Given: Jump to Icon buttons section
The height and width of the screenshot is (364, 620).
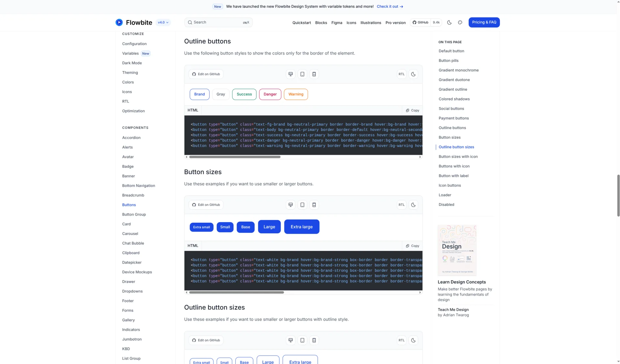Looking at the screenshot, I should tap(449, 186).
